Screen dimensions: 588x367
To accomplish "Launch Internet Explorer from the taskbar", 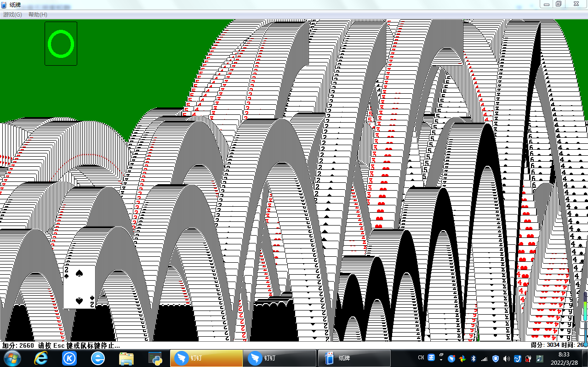I will [x=41, y=358].
